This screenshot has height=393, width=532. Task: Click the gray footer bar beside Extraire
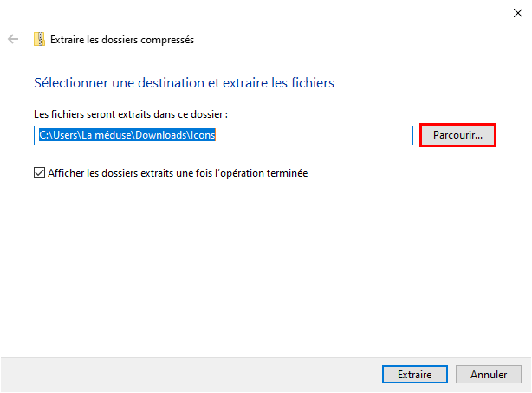point(190,374)
